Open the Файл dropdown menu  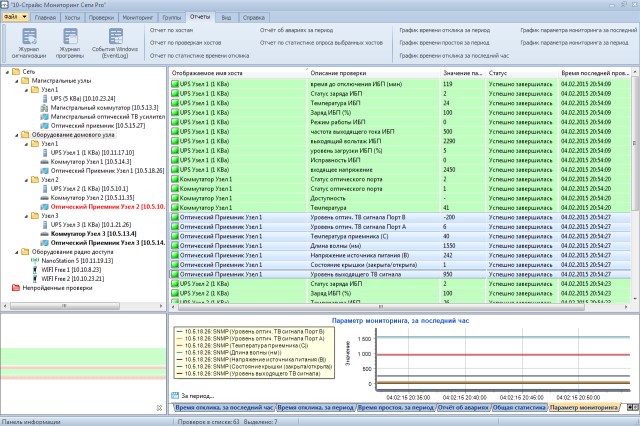(x=16, y=17)
